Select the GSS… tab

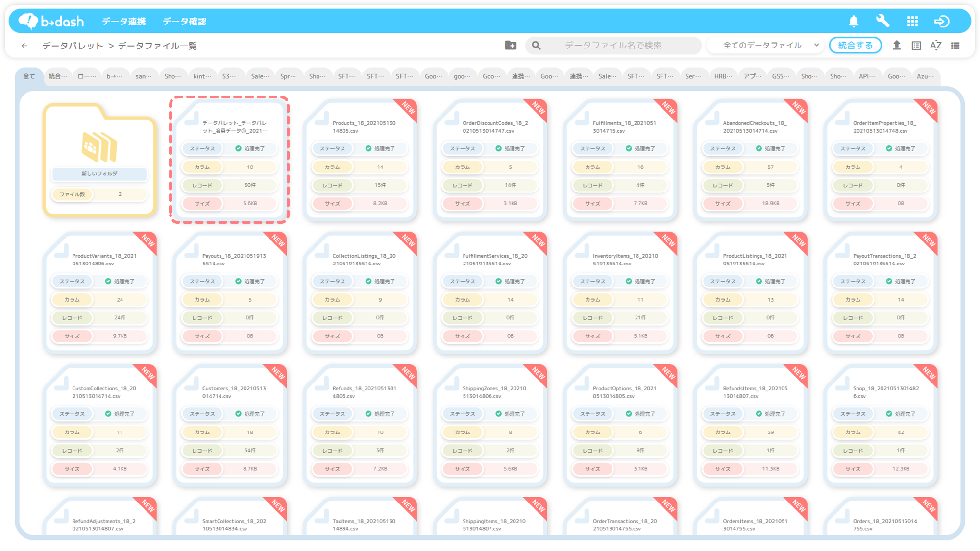781,76
